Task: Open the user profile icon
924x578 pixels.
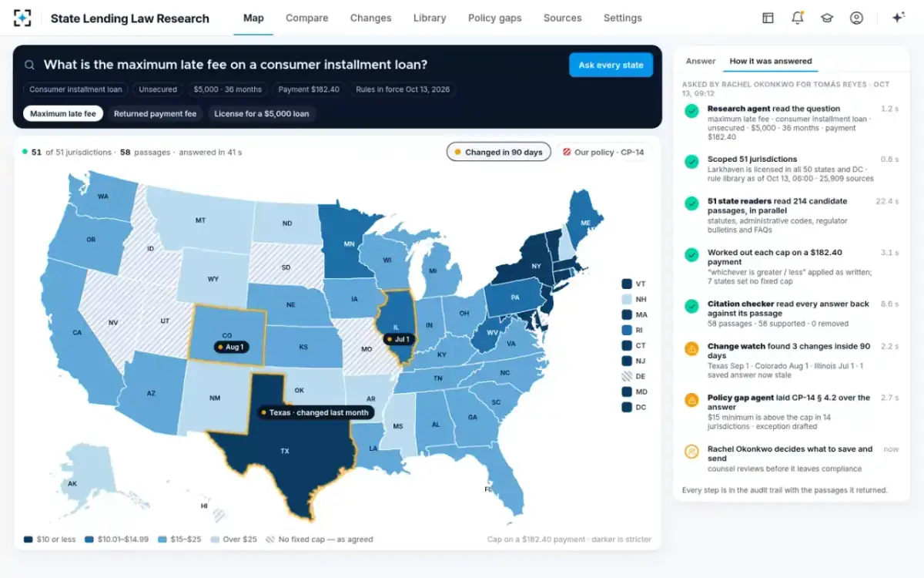Action: tap(856, 18)
